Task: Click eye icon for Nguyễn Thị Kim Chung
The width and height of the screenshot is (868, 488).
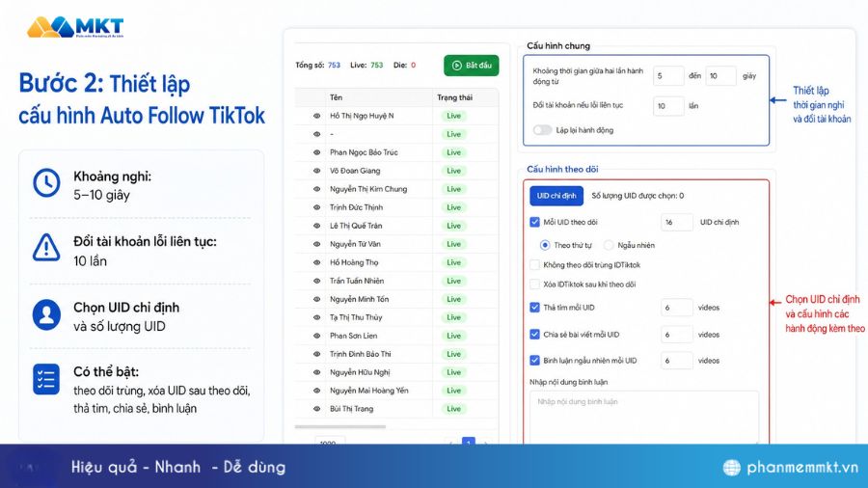Action: coord(316,189)
